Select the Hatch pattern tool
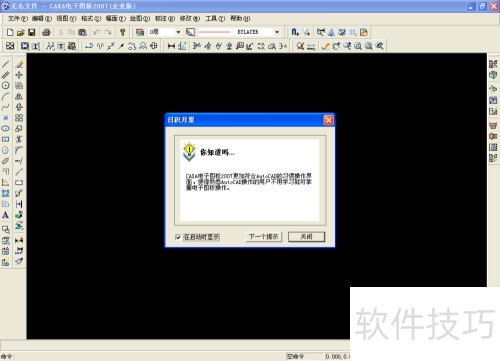Viewport: 500px width, 361px height. click(5, 193)
